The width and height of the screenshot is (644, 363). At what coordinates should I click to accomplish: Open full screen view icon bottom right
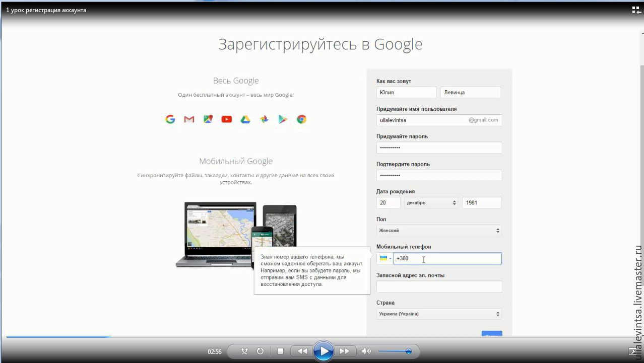(633, 352)
